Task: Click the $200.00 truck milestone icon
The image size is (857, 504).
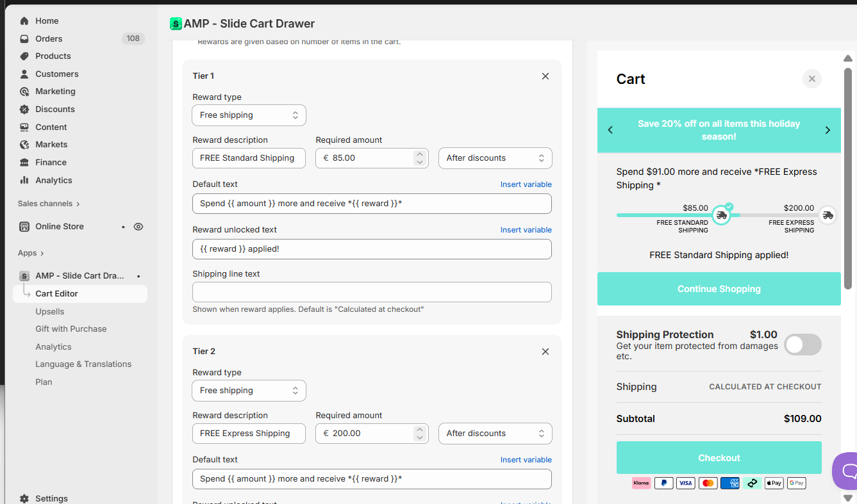Action: 828,215
